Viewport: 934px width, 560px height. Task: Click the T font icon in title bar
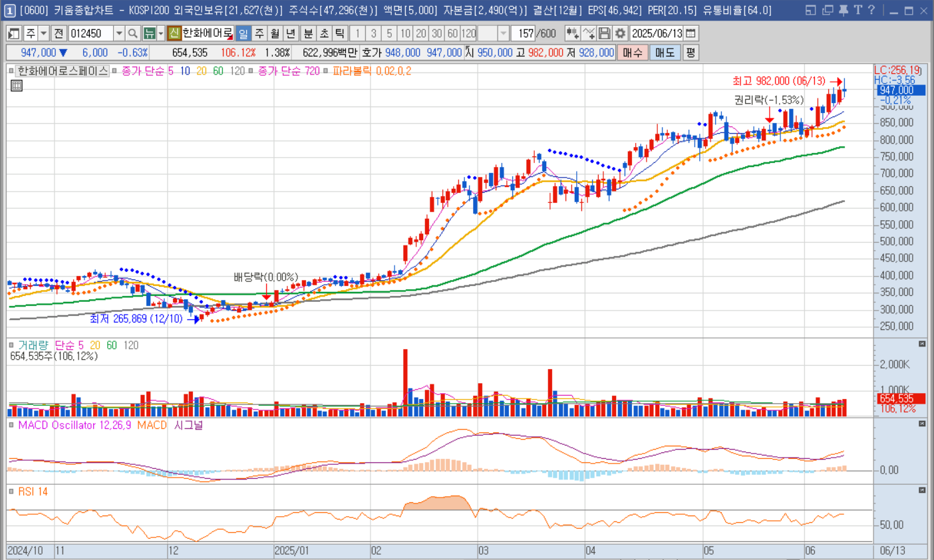(x=857, y=10)
